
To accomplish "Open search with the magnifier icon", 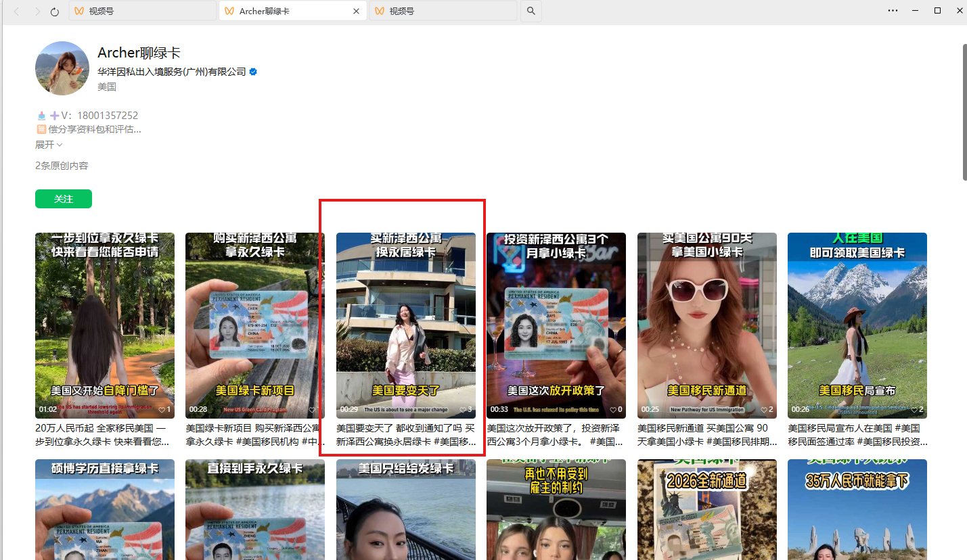I will (531, 11).
